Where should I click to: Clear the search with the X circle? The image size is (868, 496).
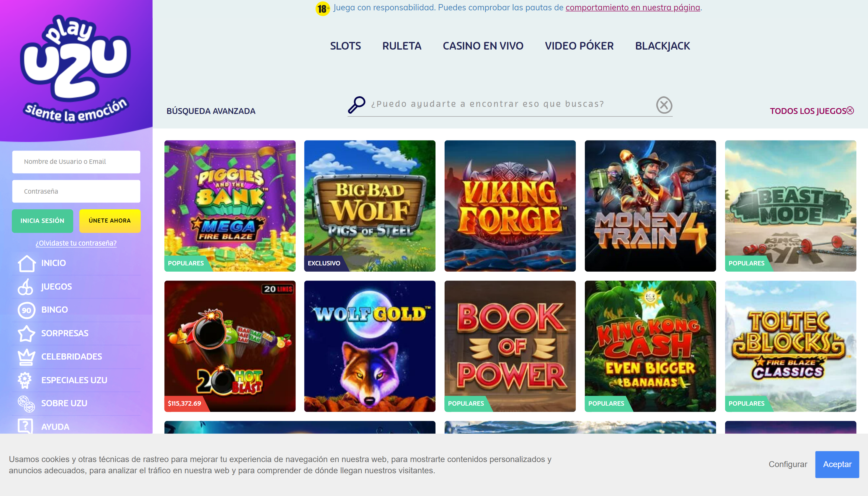pos(664,105)
